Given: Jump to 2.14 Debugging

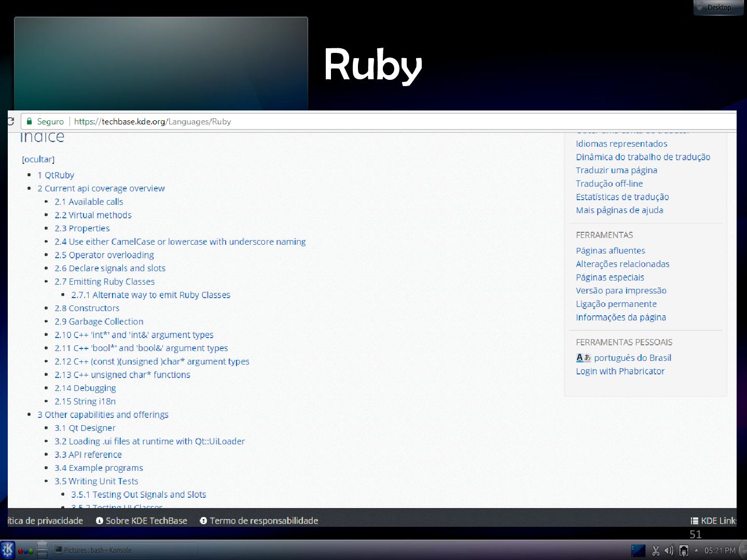Looking at the screenshot, I should click(x=85, y=388).
